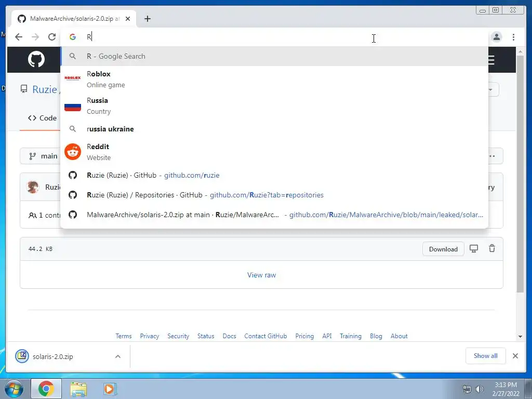Click the Ruzie avatar in commit row
The height and width of the screenshot is (399, 532).
pyautogui.click(x=33, y=187)
